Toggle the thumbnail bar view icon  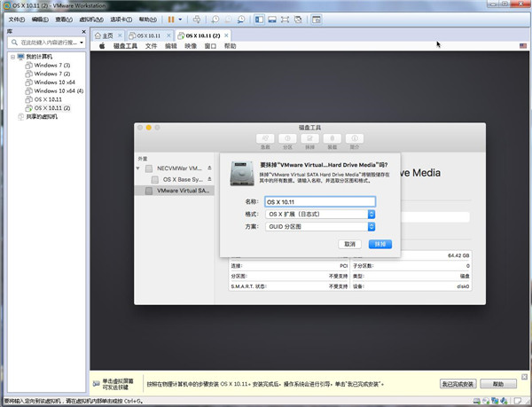(272, 20)
